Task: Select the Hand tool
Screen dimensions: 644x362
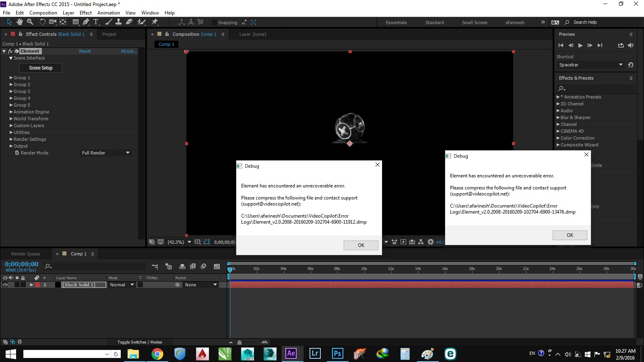Action: click(19, 22)
